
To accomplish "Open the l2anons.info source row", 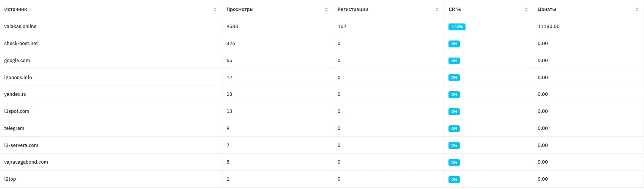I will (18, 78).
